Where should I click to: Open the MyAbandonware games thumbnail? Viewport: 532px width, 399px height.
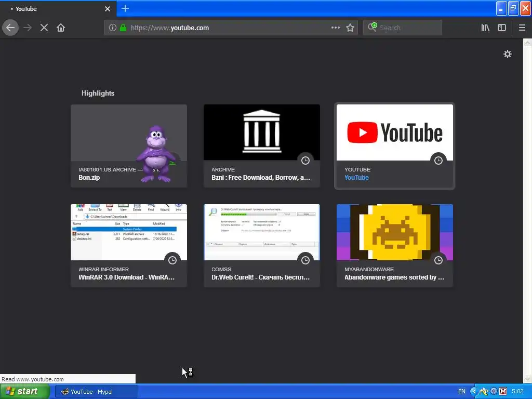(395, 232)
